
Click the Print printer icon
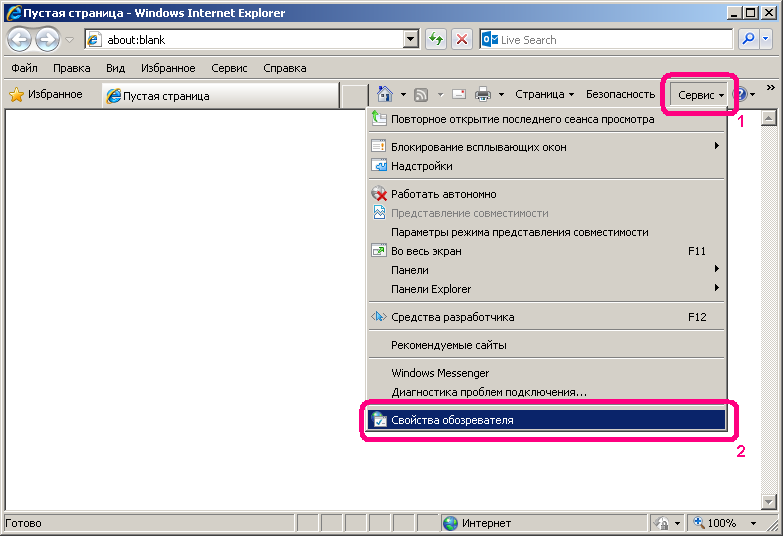(483, 95)
